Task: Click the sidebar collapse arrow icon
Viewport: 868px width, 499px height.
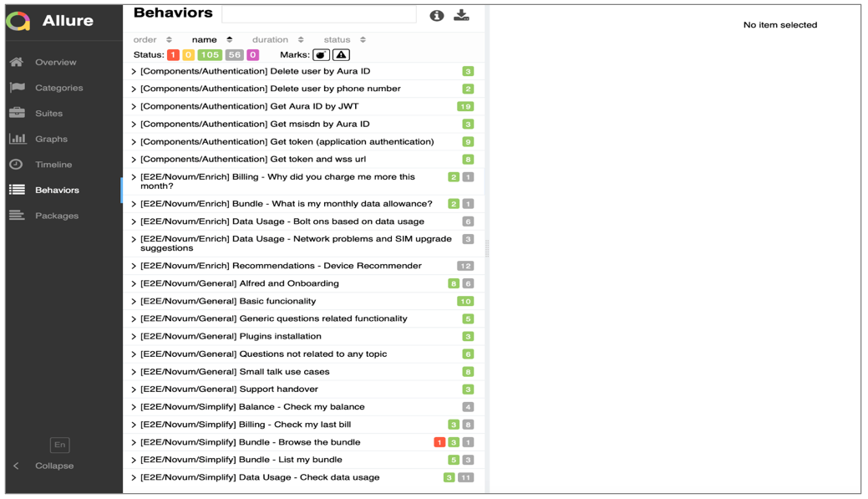Action: (x=16, y=466)
